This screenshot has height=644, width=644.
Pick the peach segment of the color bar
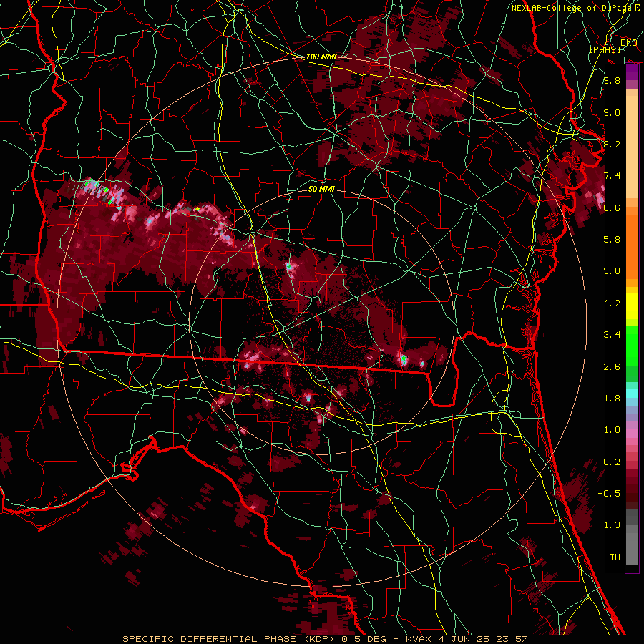[632, 148]
